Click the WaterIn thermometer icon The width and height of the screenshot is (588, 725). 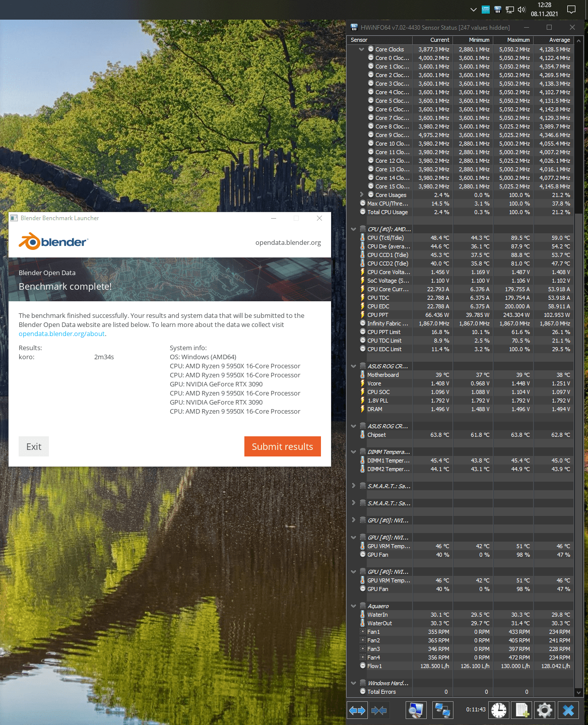pyautogui.click(x=363, y=615)
